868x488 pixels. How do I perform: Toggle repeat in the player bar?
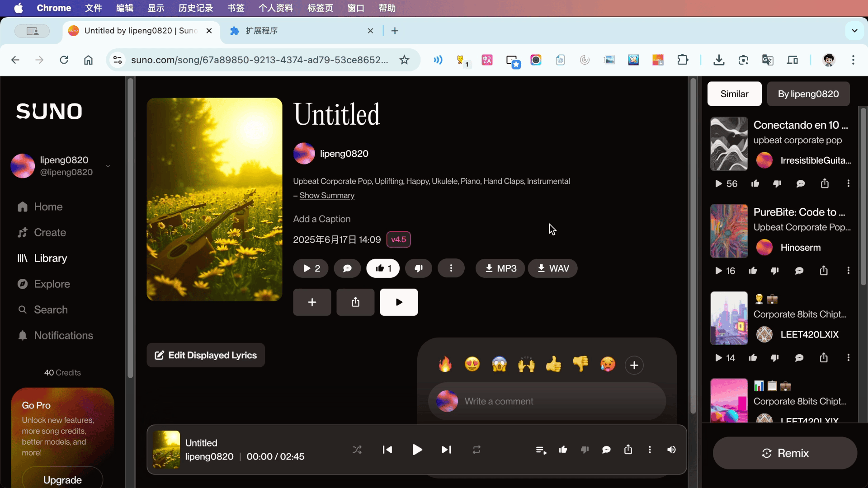[476, 450]
